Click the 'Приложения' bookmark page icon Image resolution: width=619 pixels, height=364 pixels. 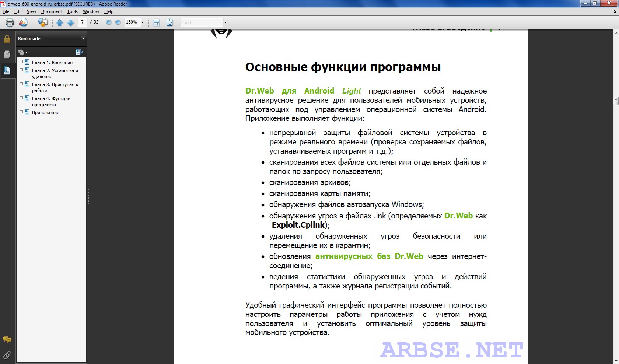coord(27,112)
